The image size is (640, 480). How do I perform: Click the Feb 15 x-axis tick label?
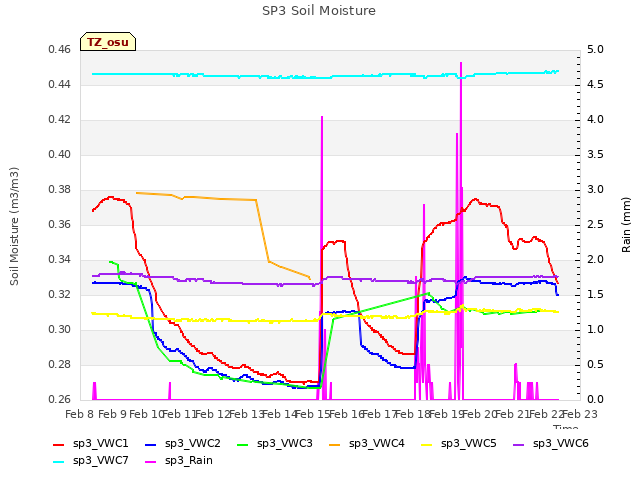pos(312,414)
